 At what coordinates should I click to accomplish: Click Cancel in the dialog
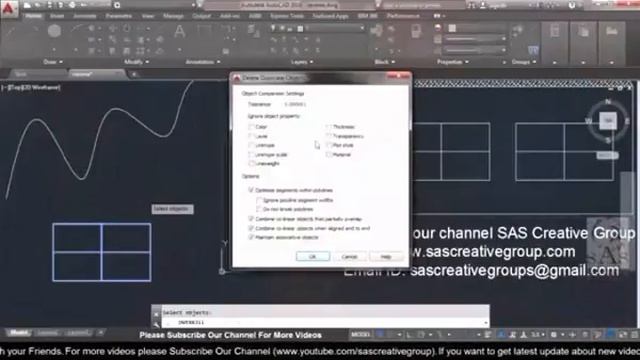click(x=349, y=256)
